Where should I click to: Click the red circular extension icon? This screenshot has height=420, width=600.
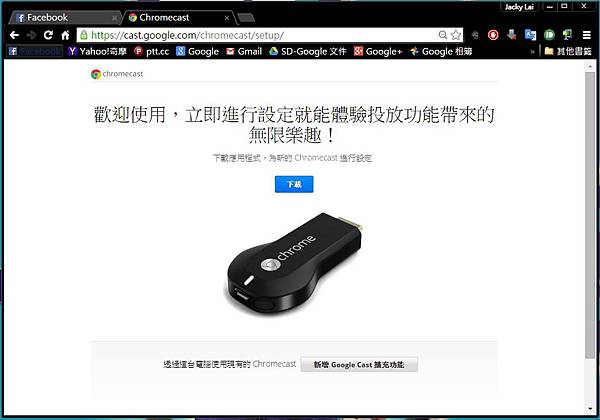click(493, 35)
